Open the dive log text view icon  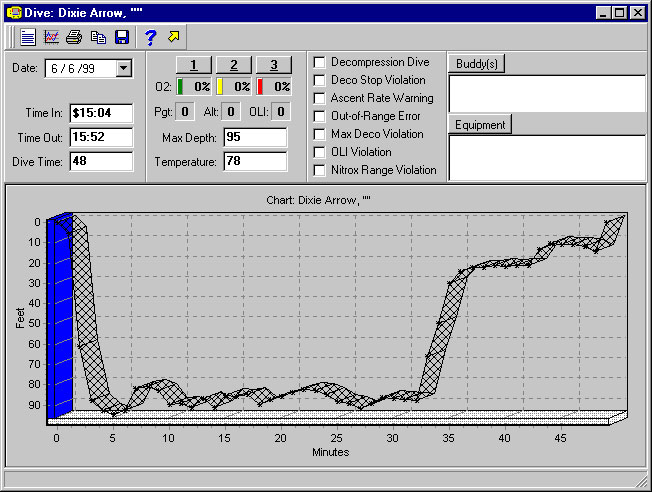tap(28, 37)
